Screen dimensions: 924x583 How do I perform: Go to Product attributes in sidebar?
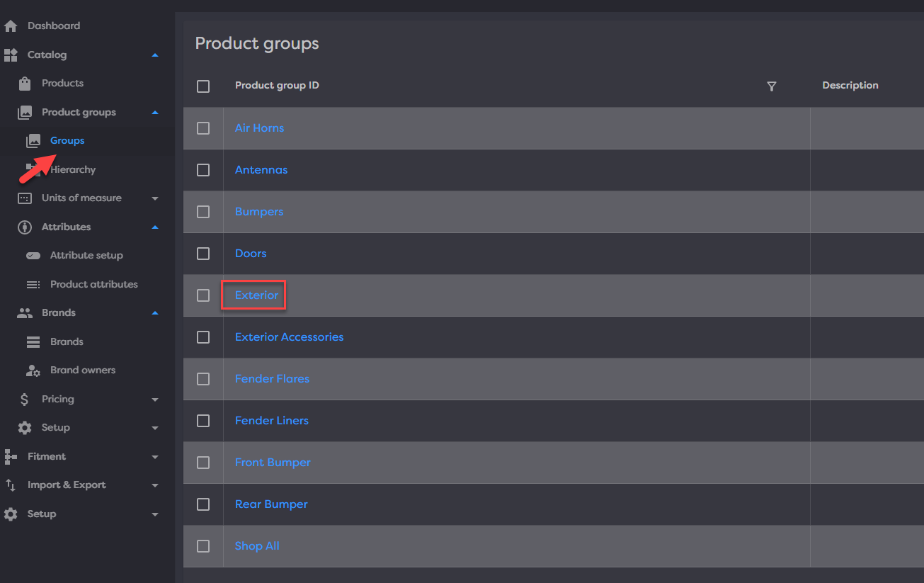pyautogui.click(x=93, y=285)
